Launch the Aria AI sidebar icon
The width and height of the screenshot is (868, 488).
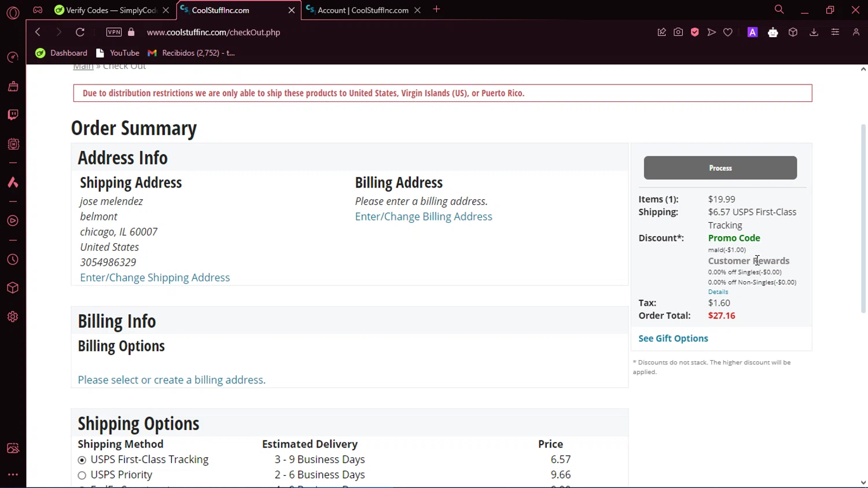click(13, 182)
